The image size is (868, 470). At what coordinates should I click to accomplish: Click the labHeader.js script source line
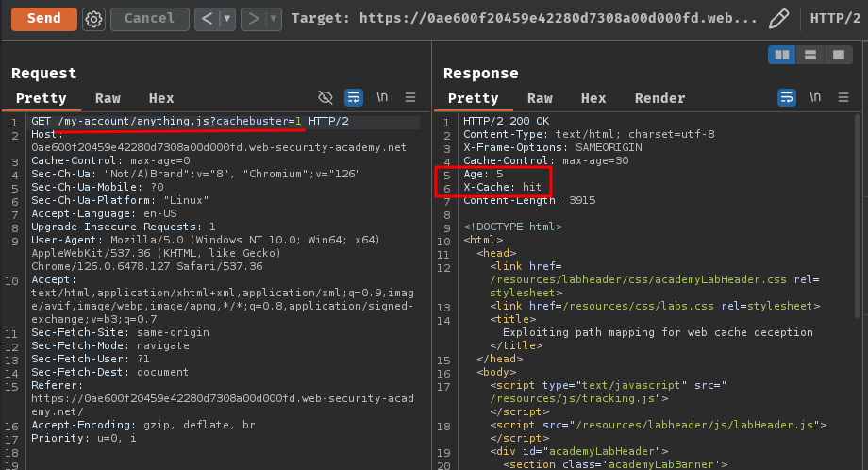tap(659, 425)
